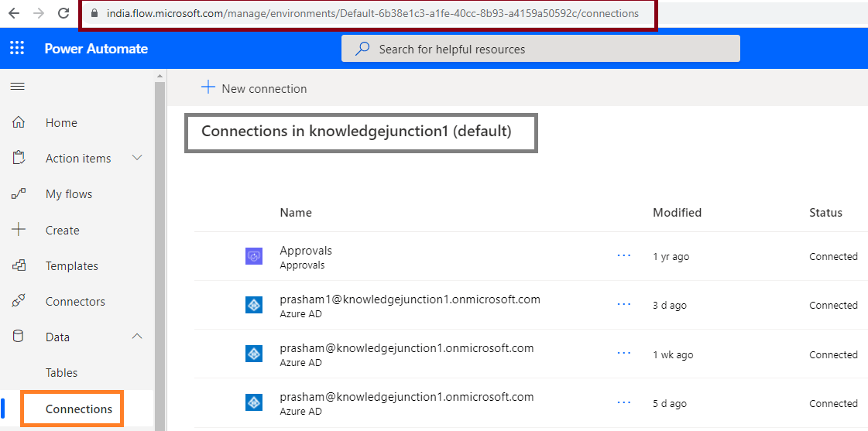Image resolution: width=868 pixels, height=431 pixels.
Task: Open the prasham connection modified 5 d ago
Action: pos(407,397)
